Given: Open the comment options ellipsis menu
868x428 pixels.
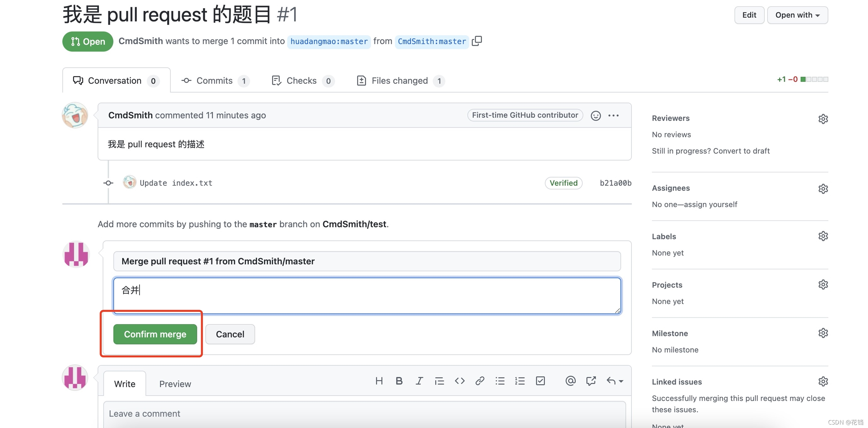Looking at the screenshot, I should 614,115.
